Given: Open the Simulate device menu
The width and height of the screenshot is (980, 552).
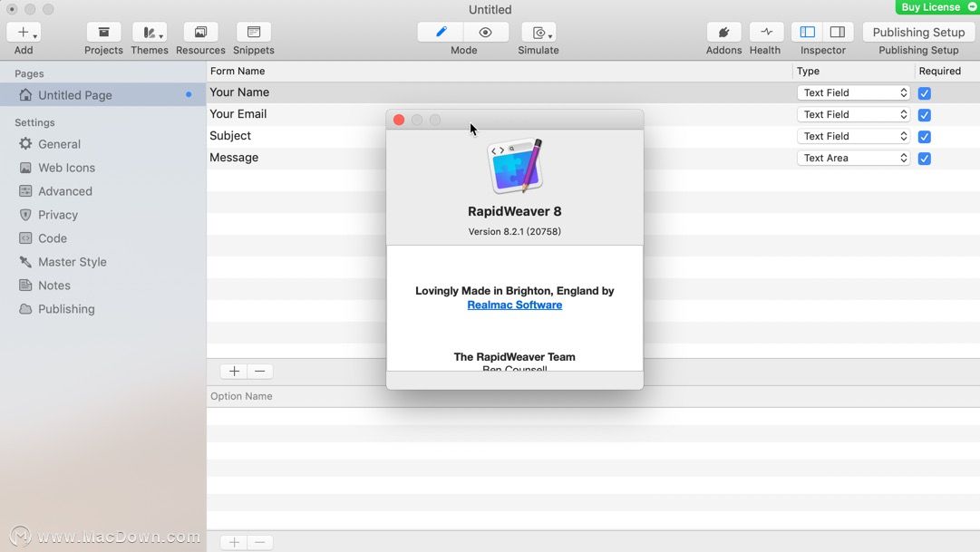Looking at the screenshot, I should click(539, 33).
